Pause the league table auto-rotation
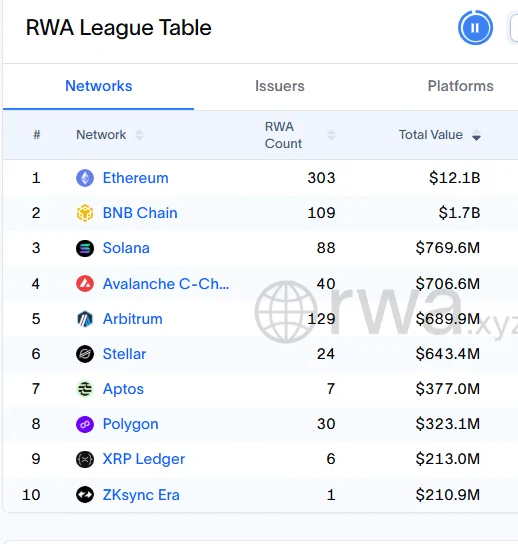Screen dimensions: 518x544 tap(475, 27)
